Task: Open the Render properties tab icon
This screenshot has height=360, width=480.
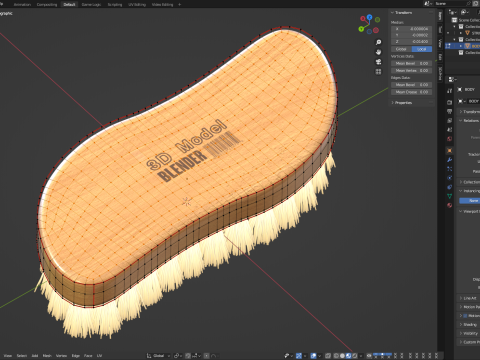Action: tap(449, 102)
